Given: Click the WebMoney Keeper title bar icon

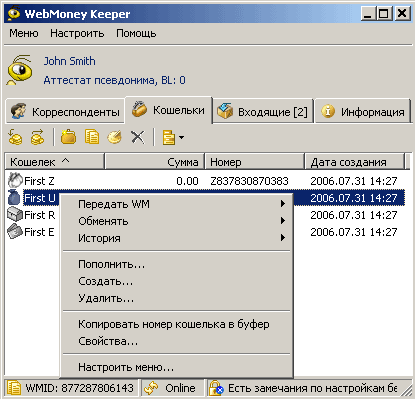Looking at the screenshot, I should [x=14, y=14].
